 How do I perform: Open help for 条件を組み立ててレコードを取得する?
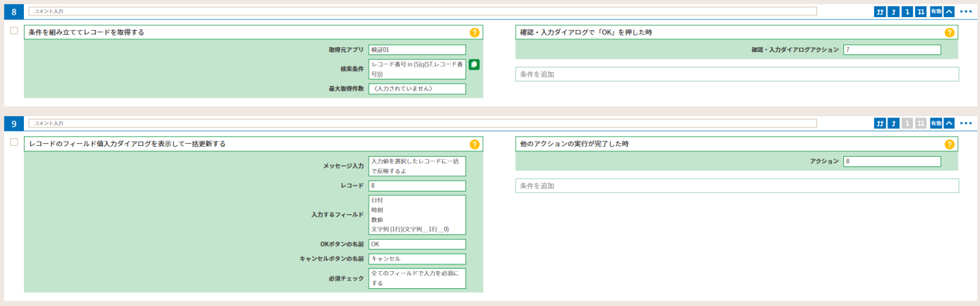tap(475, 33)
